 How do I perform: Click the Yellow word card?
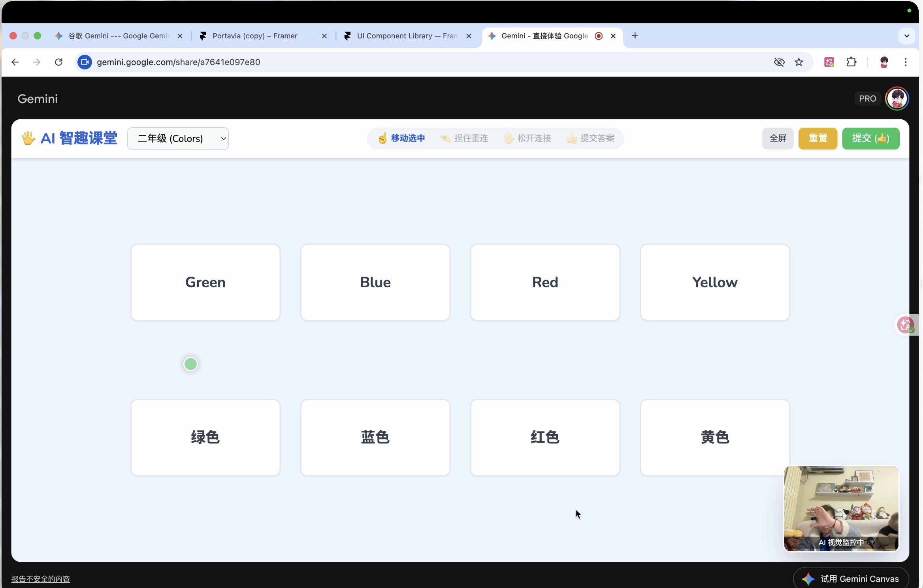714,282
